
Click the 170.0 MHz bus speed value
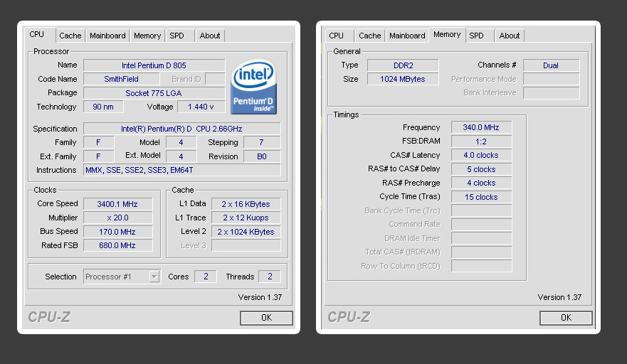(x=117, y=232)
